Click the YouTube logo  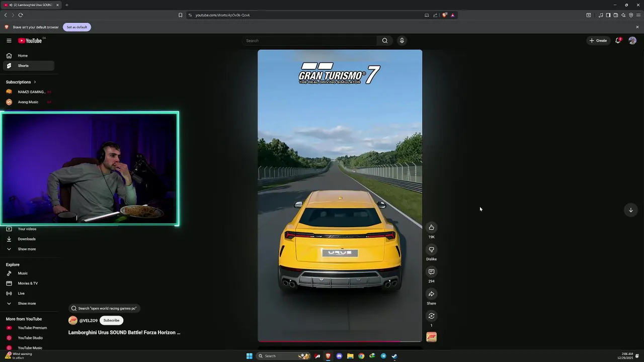point(30,41)
